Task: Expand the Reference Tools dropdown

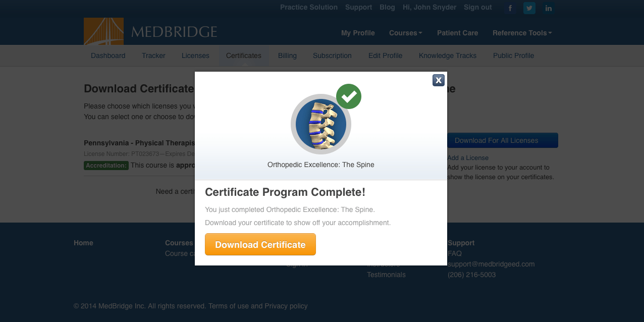Action: (522, 33)
